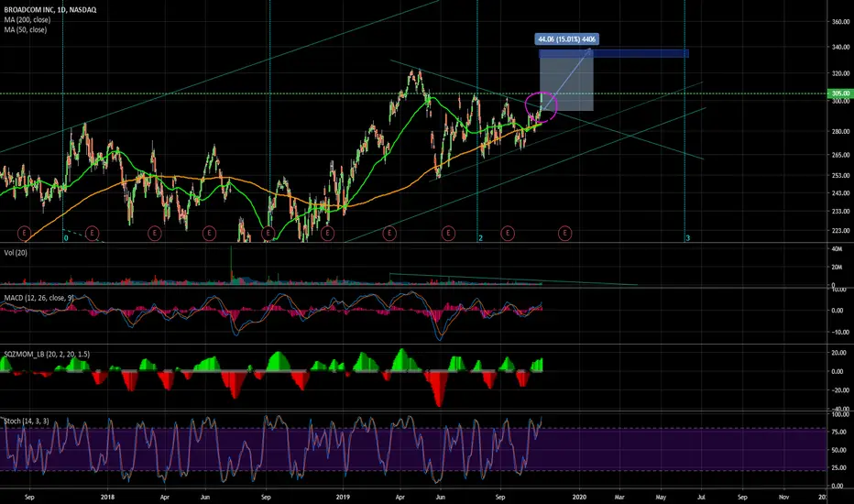This screenshot has width=854, height=504.
Task: Click the 25.00 stochastic axis label
Action: (840, 468)
